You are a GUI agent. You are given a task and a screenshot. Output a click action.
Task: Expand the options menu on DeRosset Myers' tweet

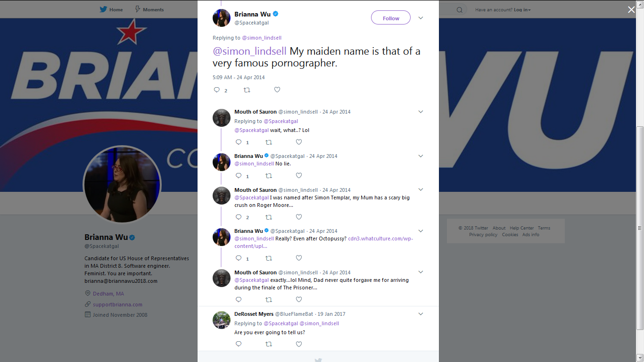[421, 314]
